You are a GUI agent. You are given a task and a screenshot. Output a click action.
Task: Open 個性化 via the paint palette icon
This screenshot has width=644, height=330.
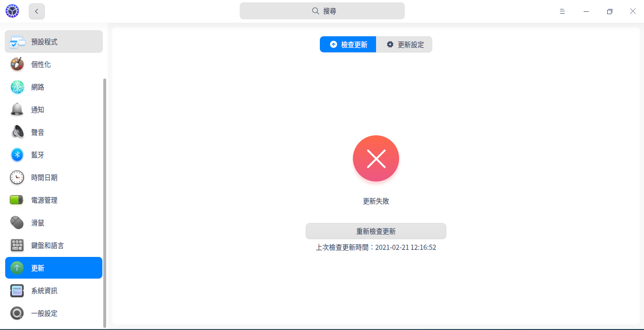pos(17,65)
